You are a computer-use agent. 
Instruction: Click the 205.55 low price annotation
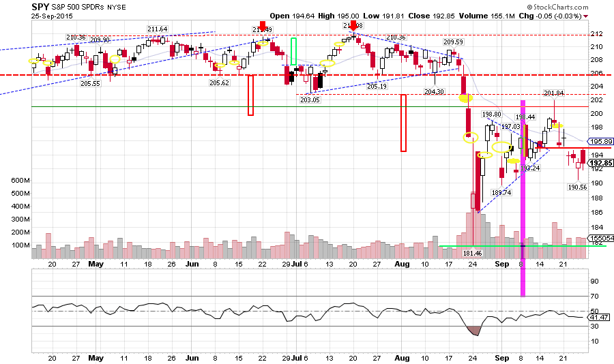91,83
